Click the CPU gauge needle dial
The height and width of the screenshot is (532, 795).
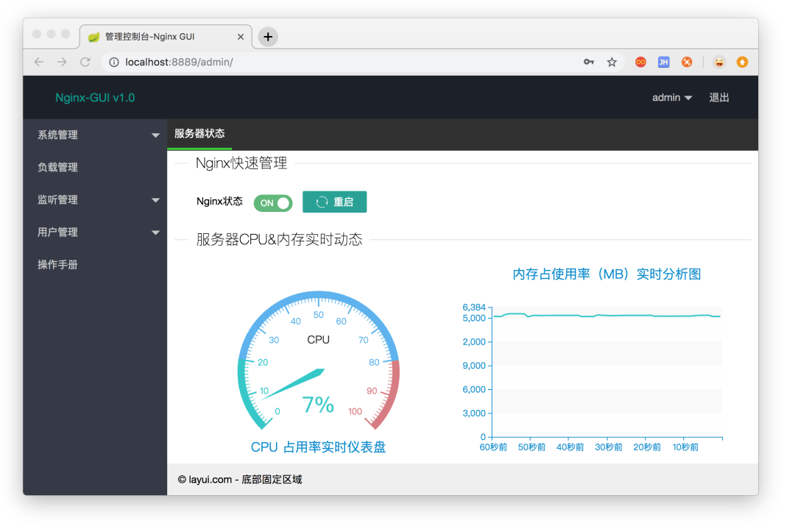tap(318, 366)
